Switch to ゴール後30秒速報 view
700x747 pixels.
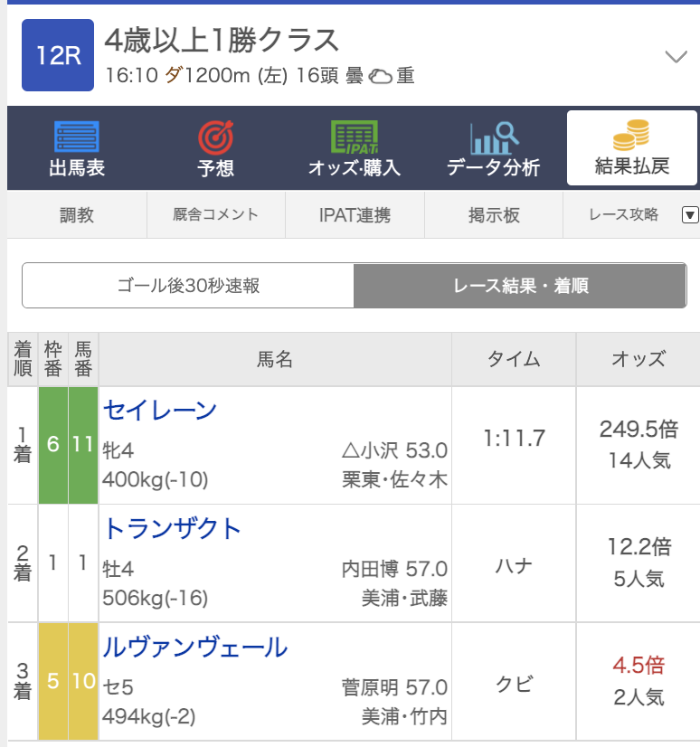click(x=188, y=286)
